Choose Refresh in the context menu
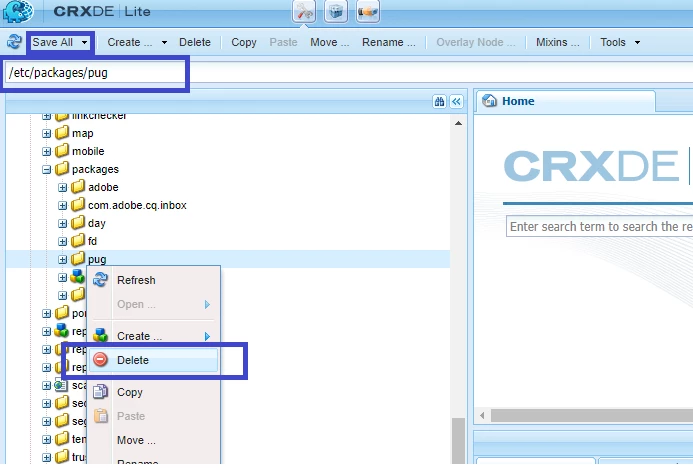The height and width of the screenshot is (476, 693). [153, 280]
